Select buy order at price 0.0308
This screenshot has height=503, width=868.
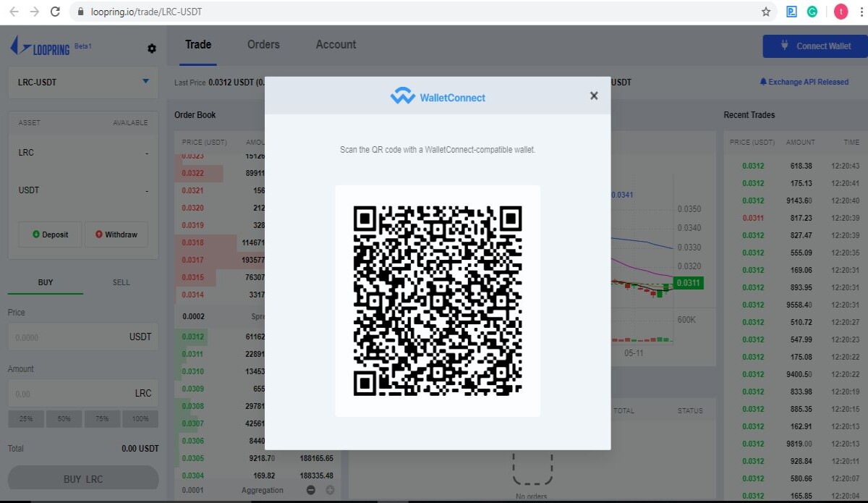click(192, 406)
